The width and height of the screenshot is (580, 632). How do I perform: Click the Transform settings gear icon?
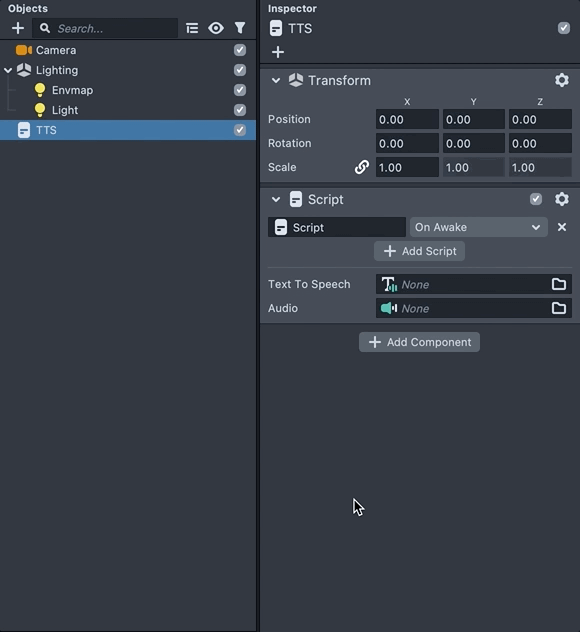click(x=562, y=80)
